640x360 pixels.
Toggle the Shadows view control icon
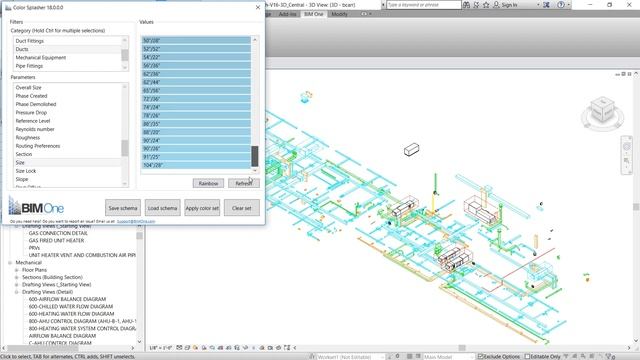pos(204,348)
